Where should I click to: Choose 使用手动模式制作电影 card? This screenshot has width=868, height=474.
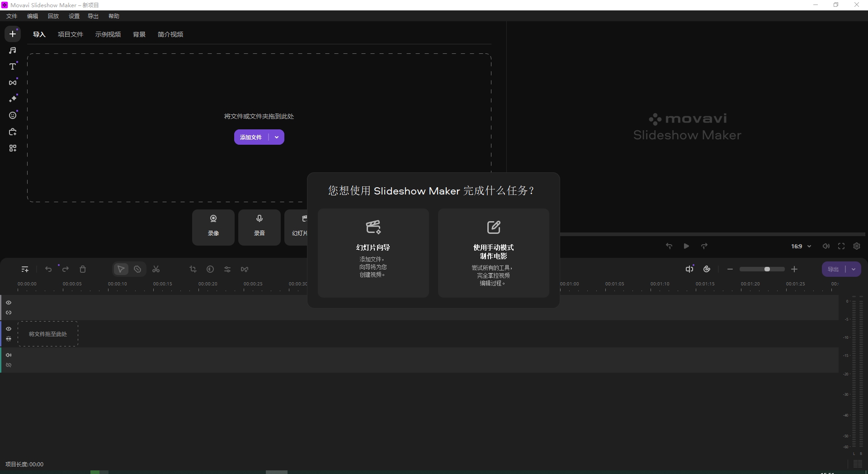pos(493,253)
